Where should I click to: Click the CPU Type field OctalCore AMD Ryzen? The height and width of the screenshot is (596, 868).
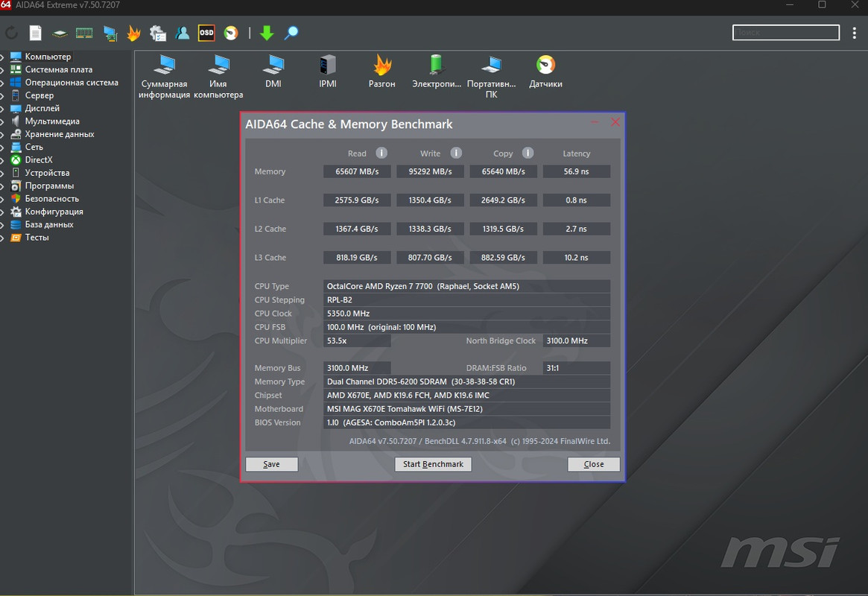pyautogui.click(x=466, y=286)
